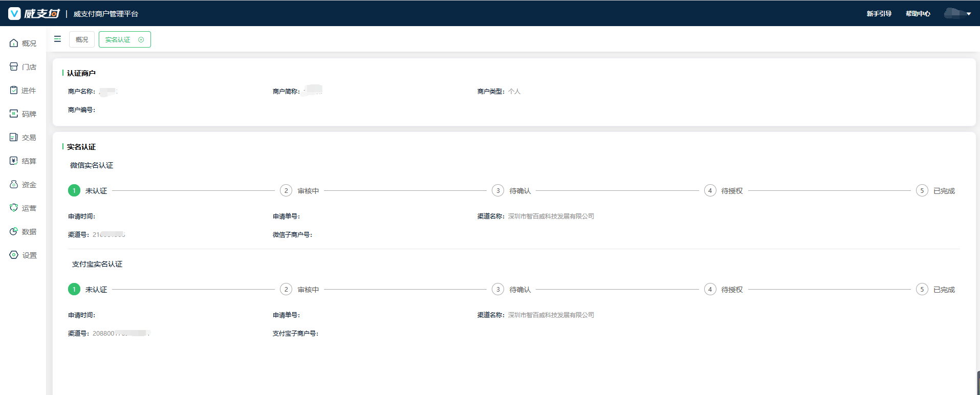Collapse the sidebar with hamburger icon
This screenshot has height=395, width=980.
point(57,39)
